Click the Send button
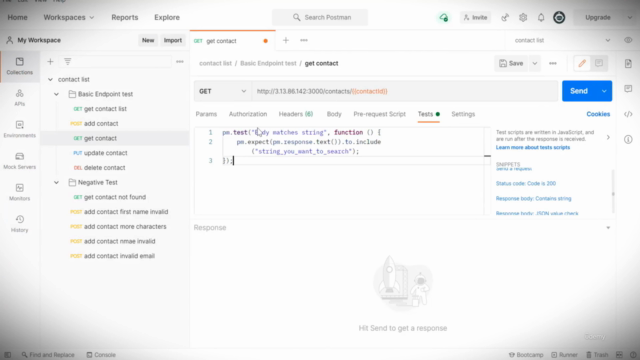640x360 pixels. point(579,91)
